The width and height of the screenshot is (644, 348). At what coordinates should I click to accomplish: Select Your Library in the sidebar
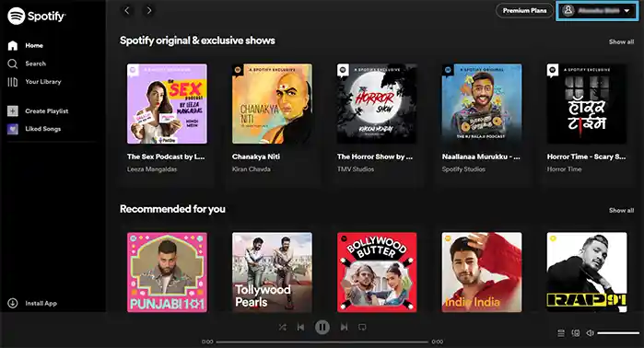43,82
